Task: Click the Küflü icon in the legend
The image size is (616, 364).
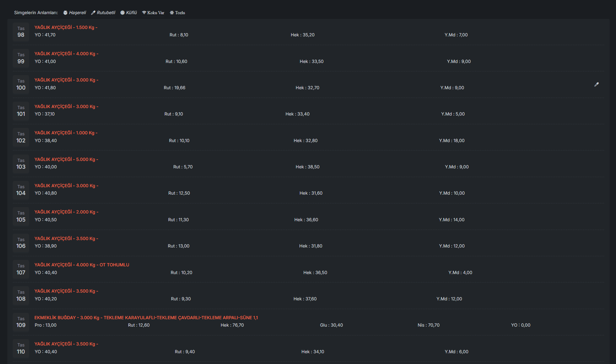Action: tap(122, 13)
